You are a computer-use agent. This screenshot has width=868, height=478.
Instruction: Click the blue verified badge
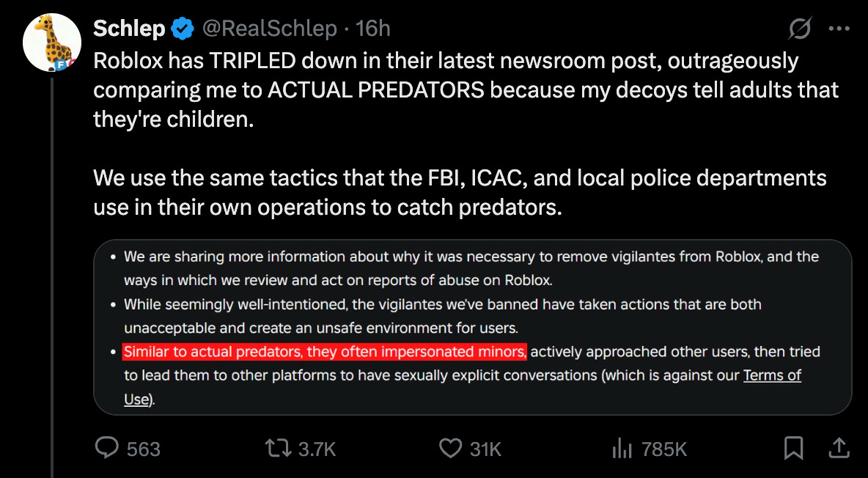(183, 29)
